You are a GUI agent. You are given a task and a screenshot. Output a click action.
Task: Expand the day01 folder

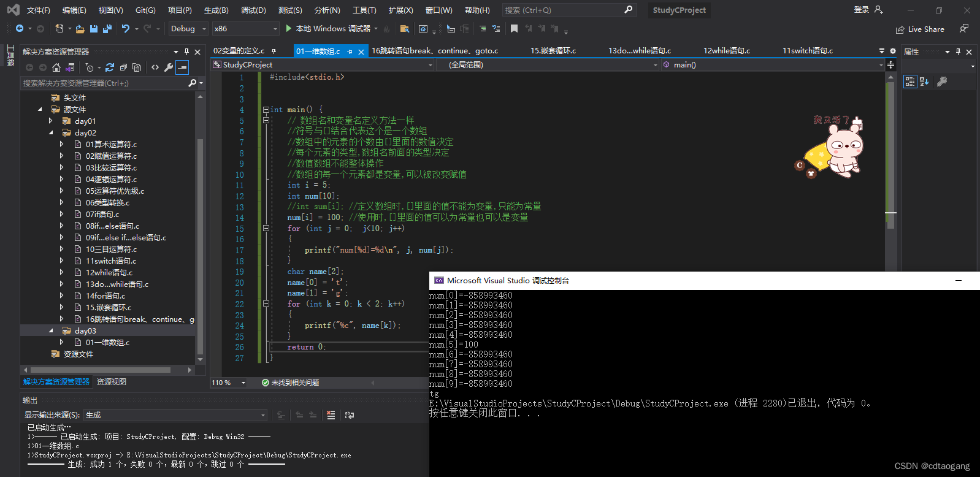pos(51,121)
